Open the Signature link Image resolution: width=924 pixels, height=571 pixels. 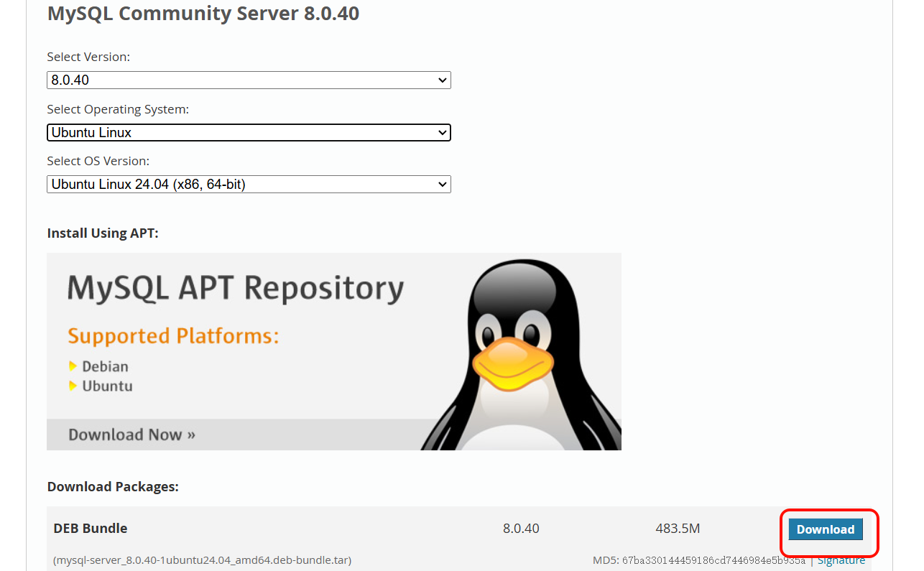[x=841, y=560]
